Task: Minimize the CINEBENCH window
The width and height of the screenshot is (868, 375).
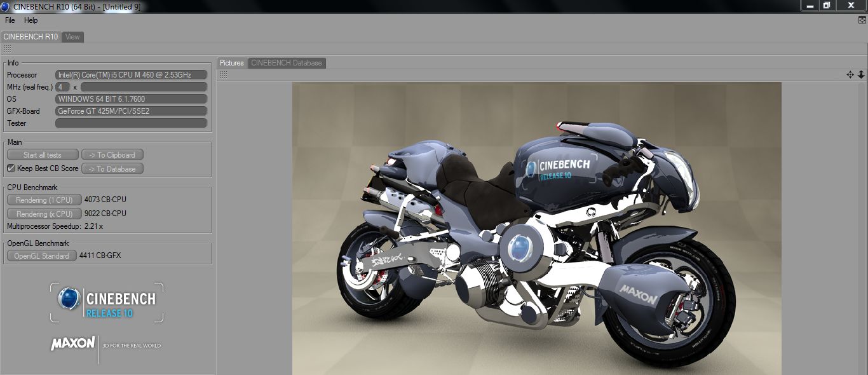Action: point(810,5)
